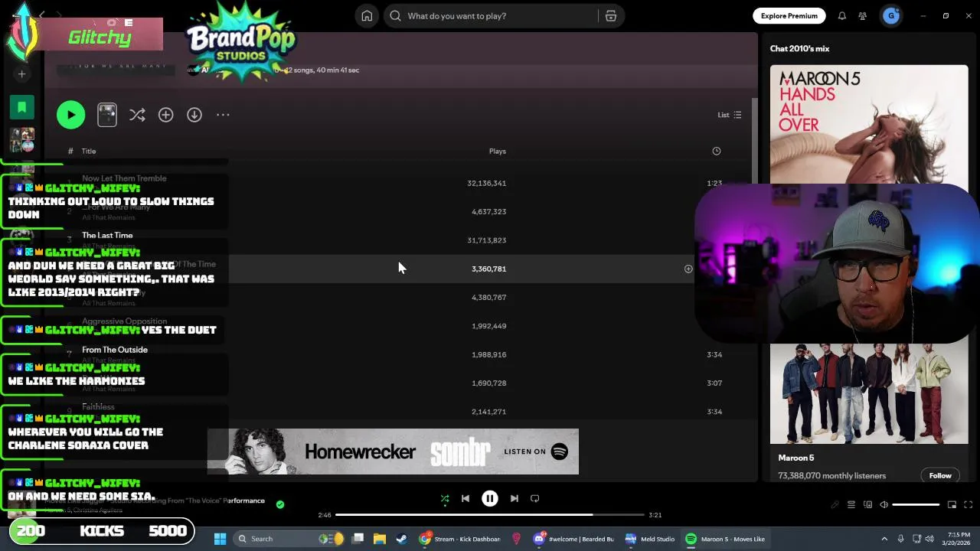Open the Maroon 5 band photo in the artist card
Viewport: 980px width, 551px height.
869,393
